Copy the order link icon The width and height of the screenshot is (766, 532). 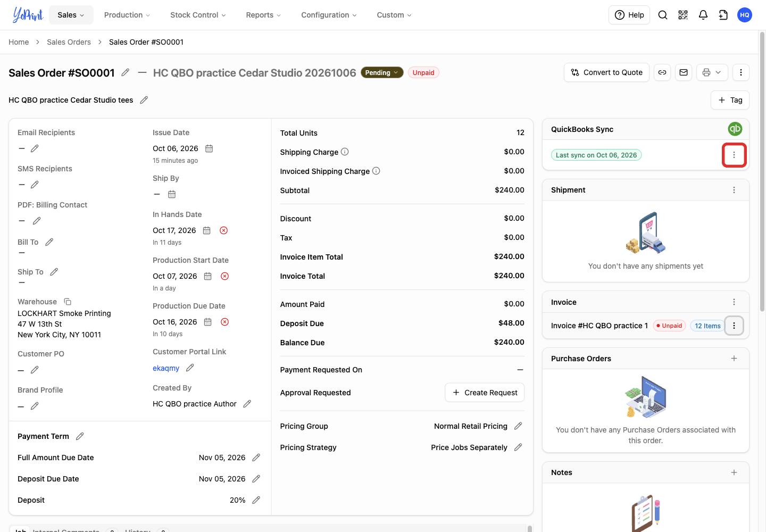[x=662, y=72]
